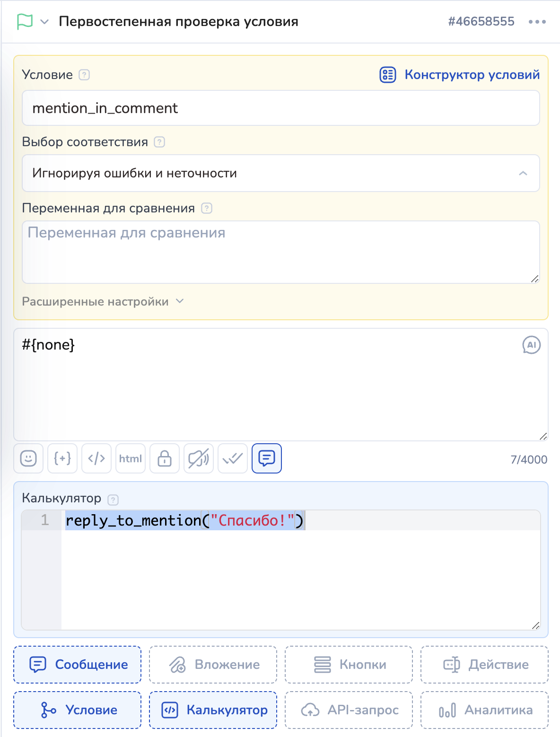Open the Выбор соответствия dropdown
Viewport: 560px width, 737px height.
pos(281,173)
